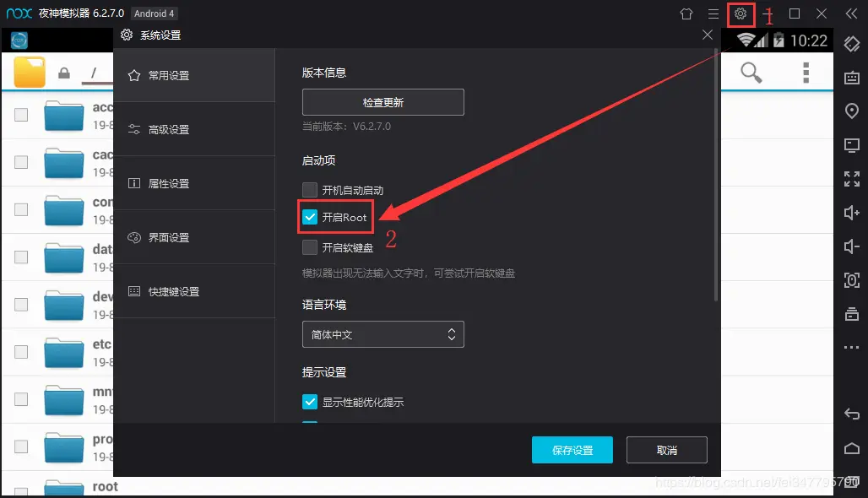Uncheck 显示性能优化提示 option
The image size is (868, 498).
pyautogui.click(x=310, y=402)
